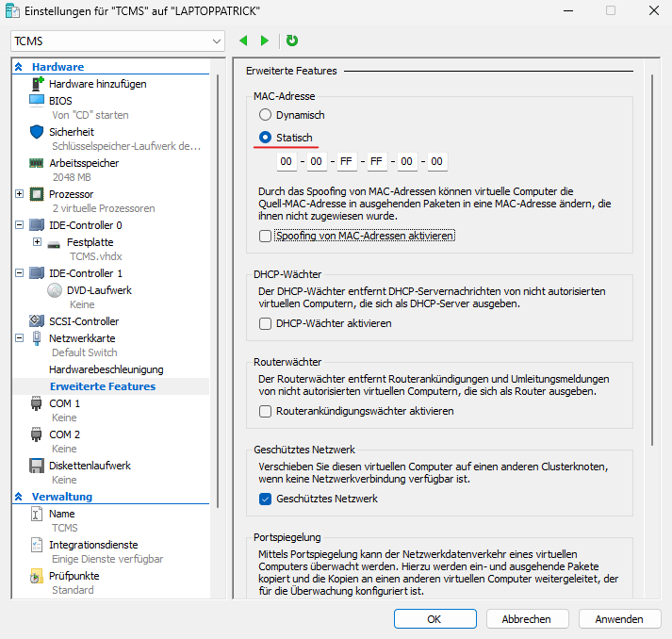672x639 pixels.
Task: Open the TCMS virtual machine dropdown
Action: (x=118, y=41)
